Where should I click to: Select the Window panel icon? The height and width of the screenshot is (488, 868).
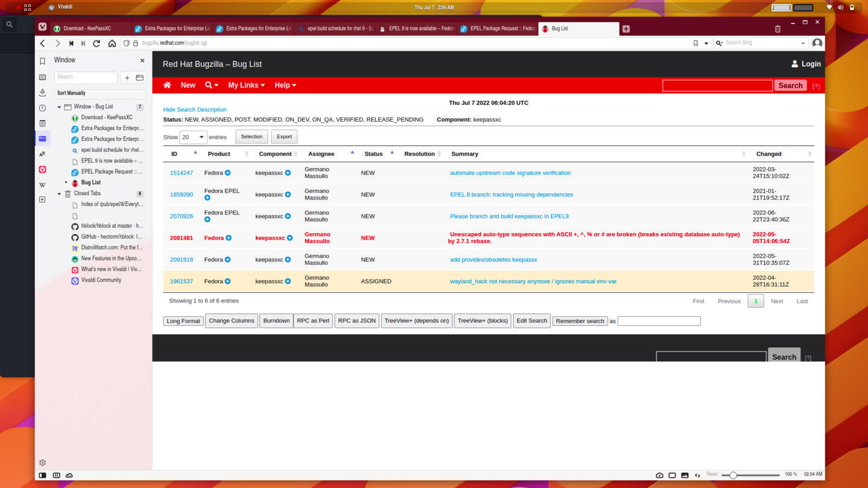(x=42, y=139)
